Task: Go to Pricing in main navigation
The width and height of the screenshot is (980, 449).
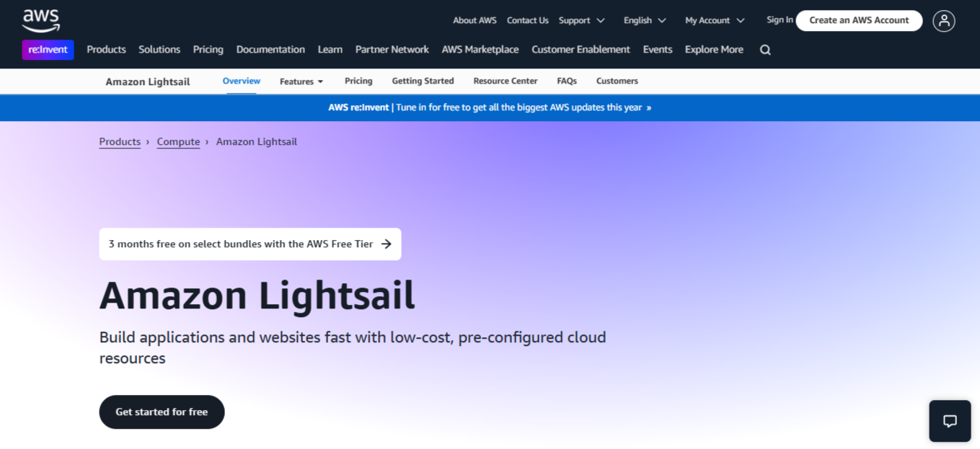Action: click(208, 50)
